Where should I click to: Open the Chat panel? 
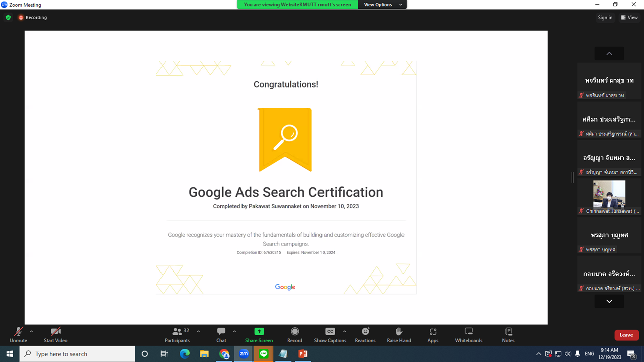pyautogui.click(x=221, y=335)
